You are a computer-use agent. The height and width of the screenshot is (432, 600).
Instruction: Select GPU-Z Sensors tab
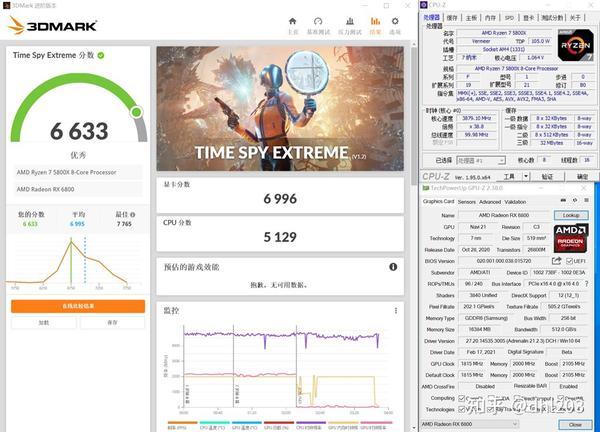[x=466, y=202]
